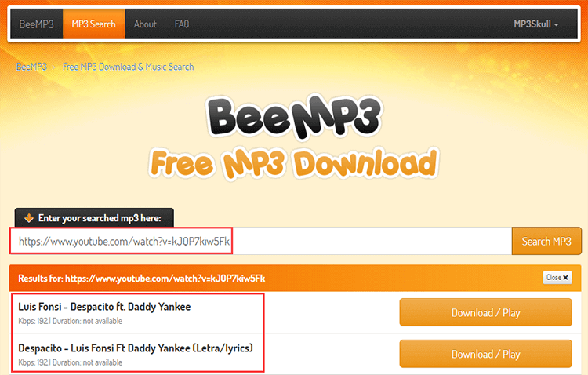The image size is (588, 375).
Task: Download / Play the Letra/lyrics version
Action: click(x=485, y=354)
